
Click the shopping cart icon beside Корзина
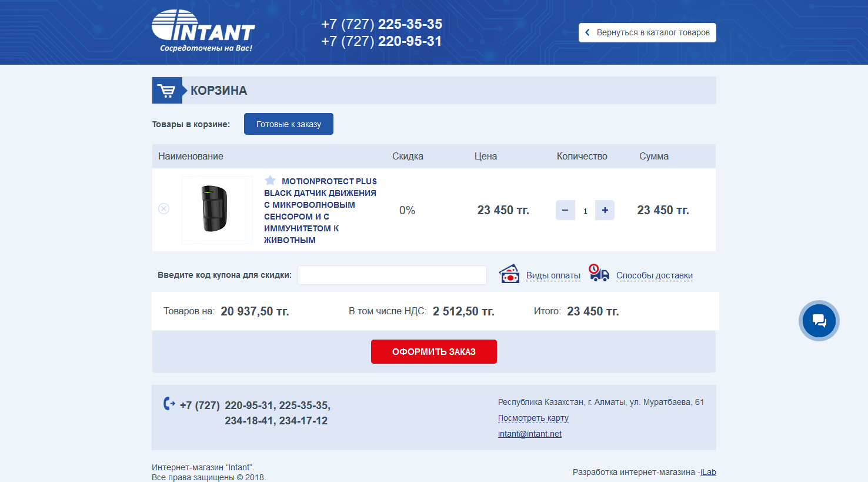click(167, 91)
